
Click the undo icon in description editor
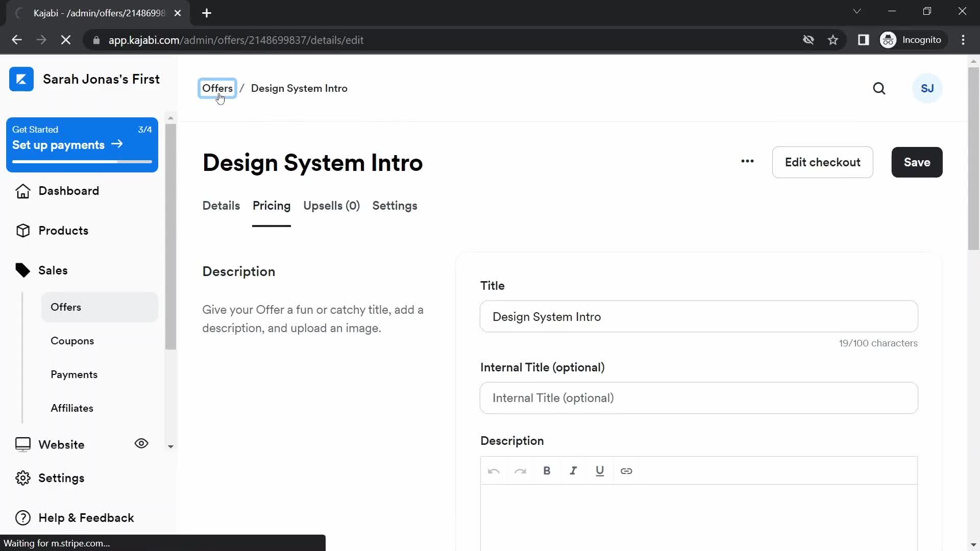pos(494,471)
